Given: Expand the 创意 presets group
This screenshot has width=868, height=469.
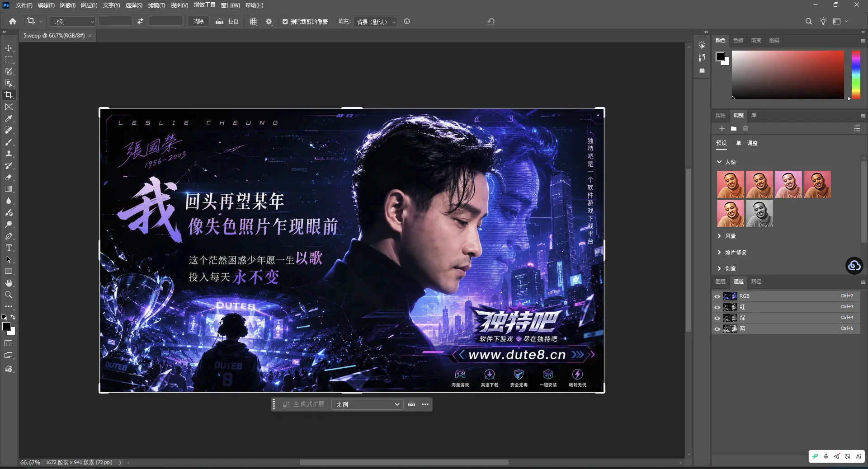Looking at the screenshot, I should pos(719,268).
